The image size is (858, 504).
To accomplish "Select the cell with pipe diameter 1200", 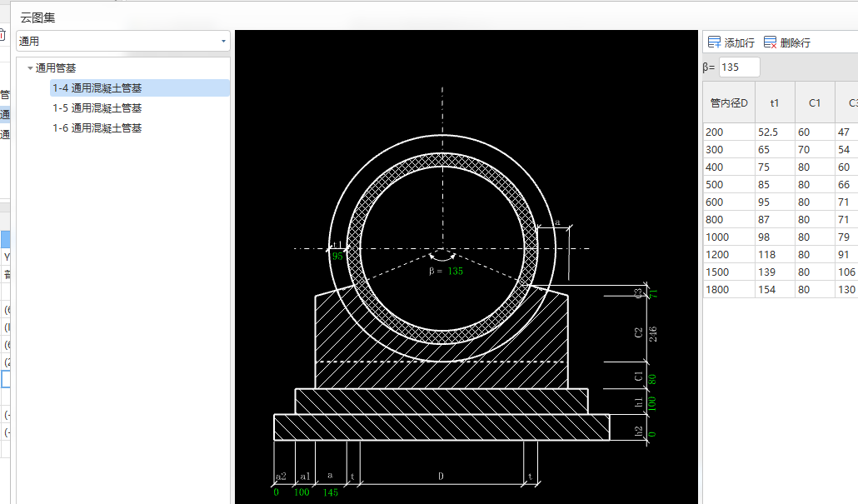I will tap(729, 254).
